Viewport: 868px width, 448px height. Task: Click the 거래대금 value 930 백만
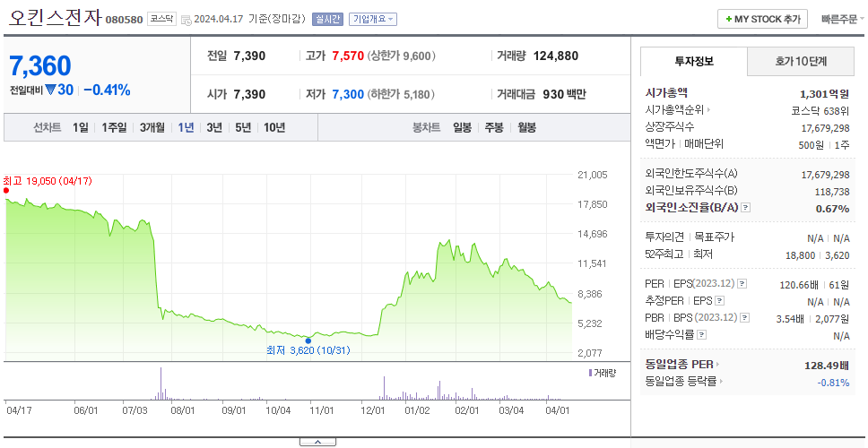click(564, 95)
